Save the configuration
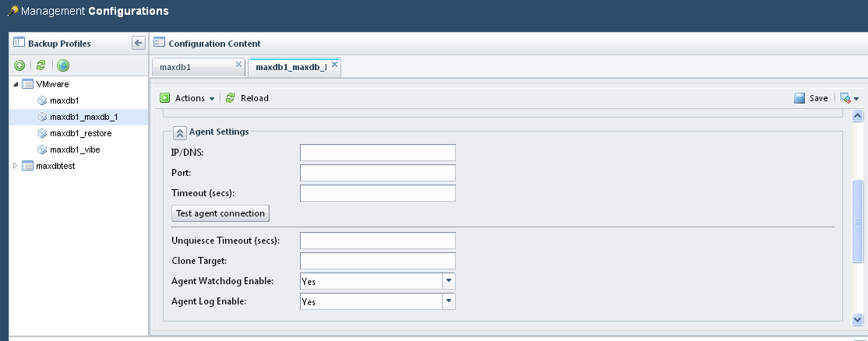Screen dimensions: 868x341 click(x=811, y=98)
